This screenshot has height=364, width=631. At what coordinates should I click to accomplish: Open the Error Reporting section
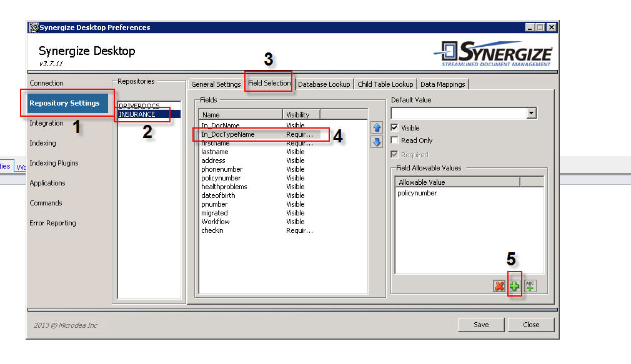coord(52,223)
